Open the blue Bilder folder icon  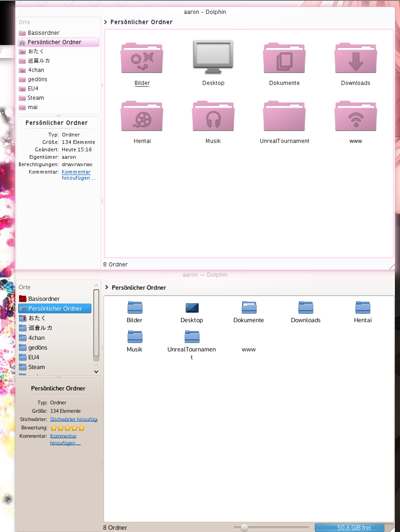click(x=135, y=307)
